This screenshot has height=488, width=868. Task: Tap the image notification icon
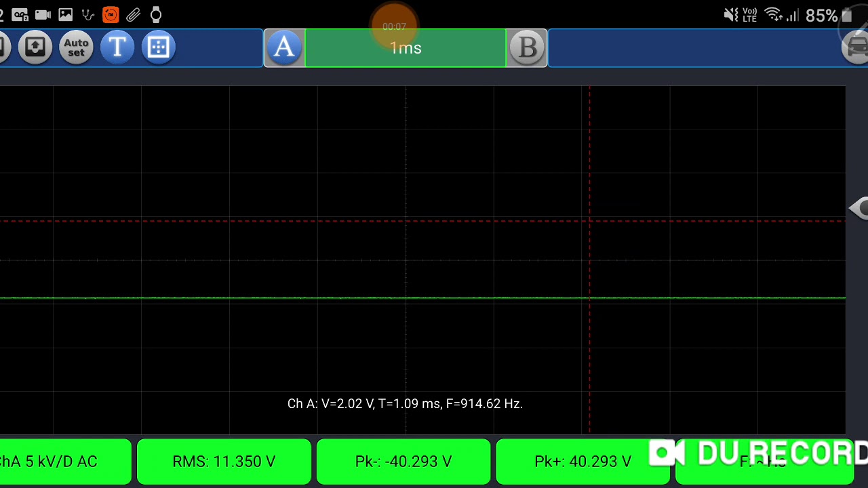tap(66, 14)
